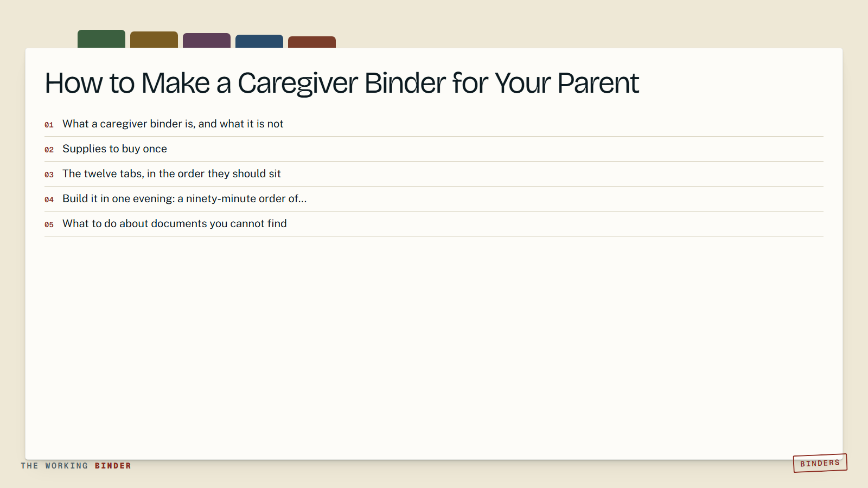Go to 'Supplies to buy once'
This screenshot has width=868, height=488.
pos(434,149)
